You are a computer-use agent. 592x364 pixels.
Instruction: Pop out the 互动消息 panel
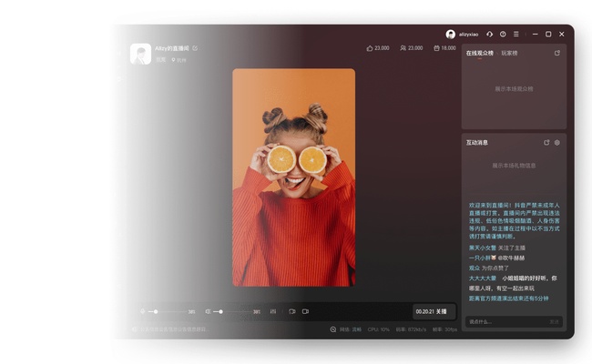coord(546,143)
